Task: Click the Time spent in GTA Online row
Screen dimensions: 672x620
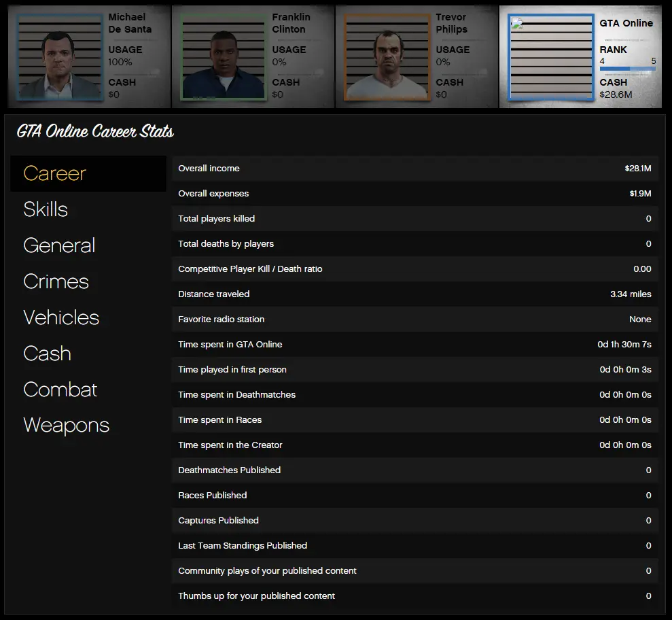Action: (414, 345)
